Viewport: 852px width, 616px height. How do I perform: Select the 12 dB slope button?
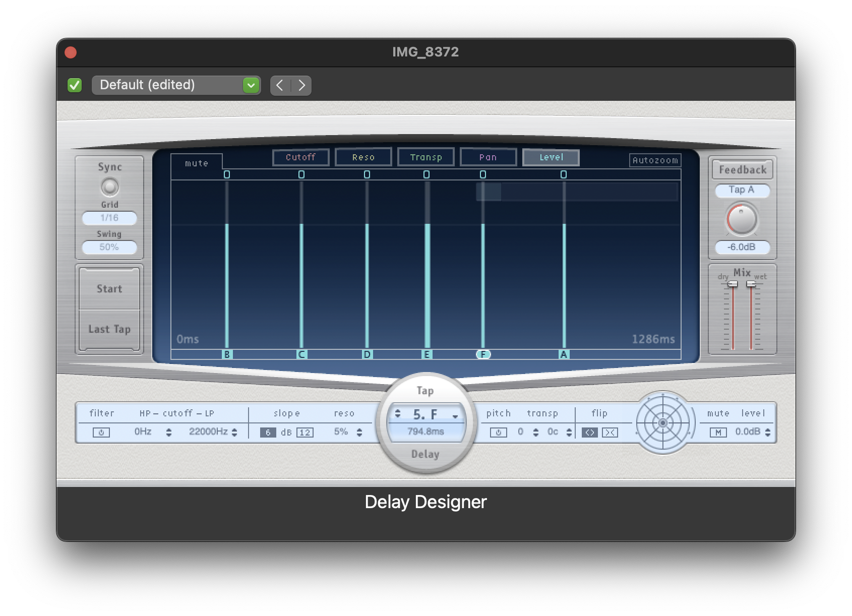coord(305,433)
